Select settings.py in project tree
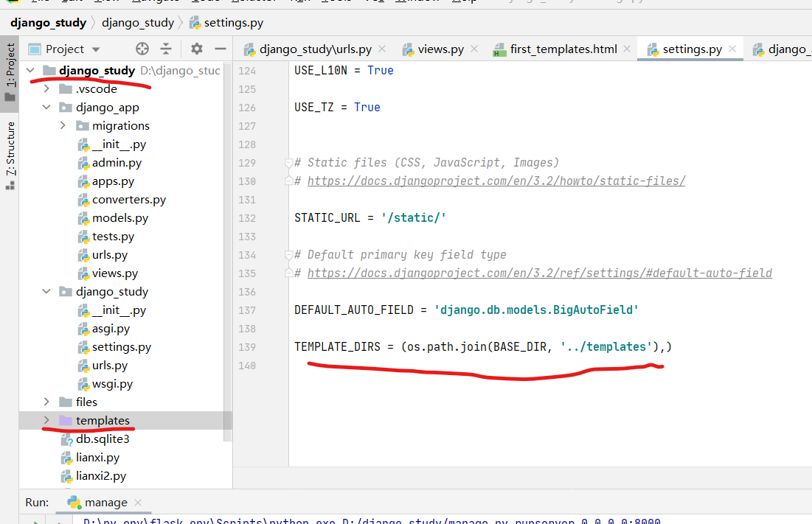Viewport: 812px width, 524px height. [122, 347]
